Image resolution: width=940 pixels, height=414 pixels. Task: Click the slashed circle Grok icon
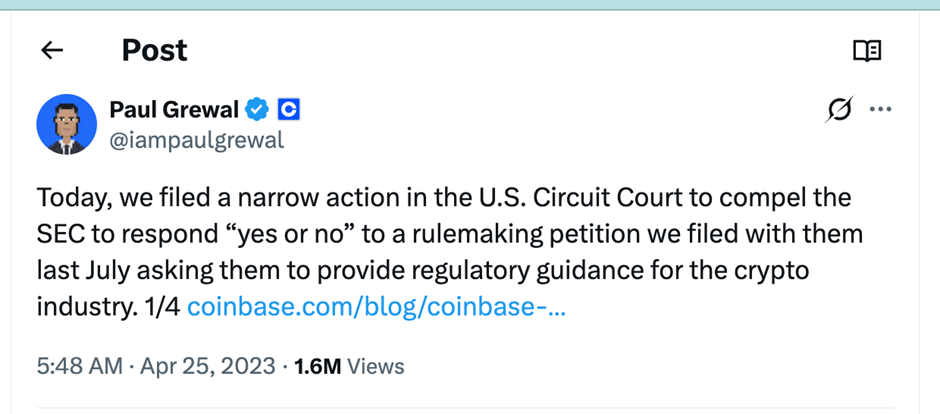840,110
